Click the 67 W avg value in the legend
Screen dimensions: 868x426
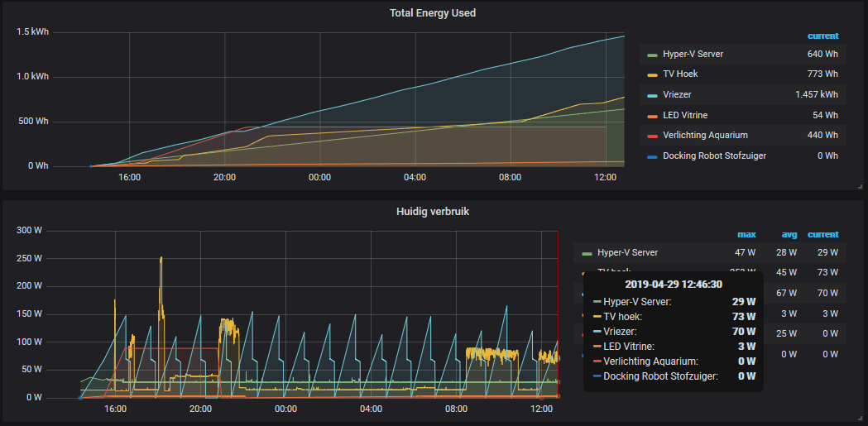tap(787, 293)
